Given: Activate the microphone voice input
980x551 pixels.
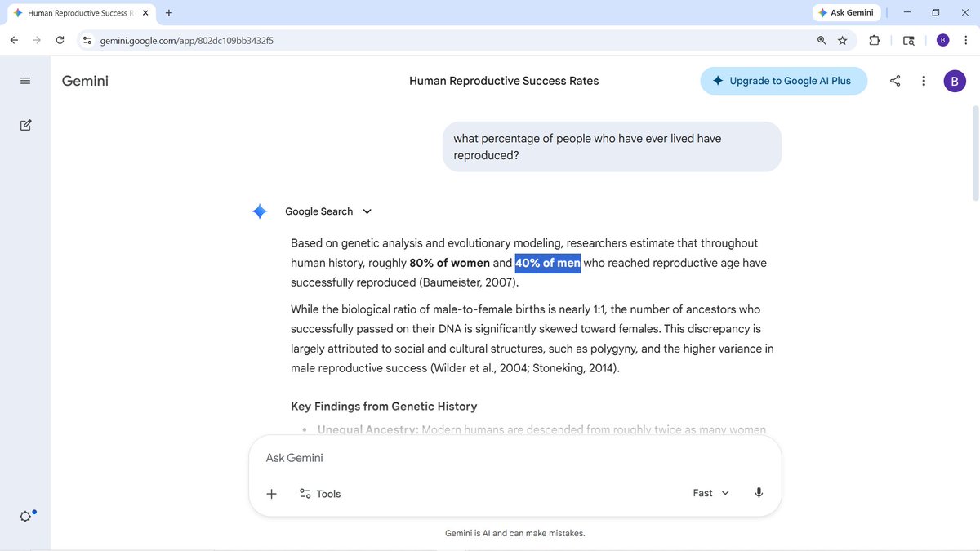Looking at the screenshot, I should pos(759,493).
